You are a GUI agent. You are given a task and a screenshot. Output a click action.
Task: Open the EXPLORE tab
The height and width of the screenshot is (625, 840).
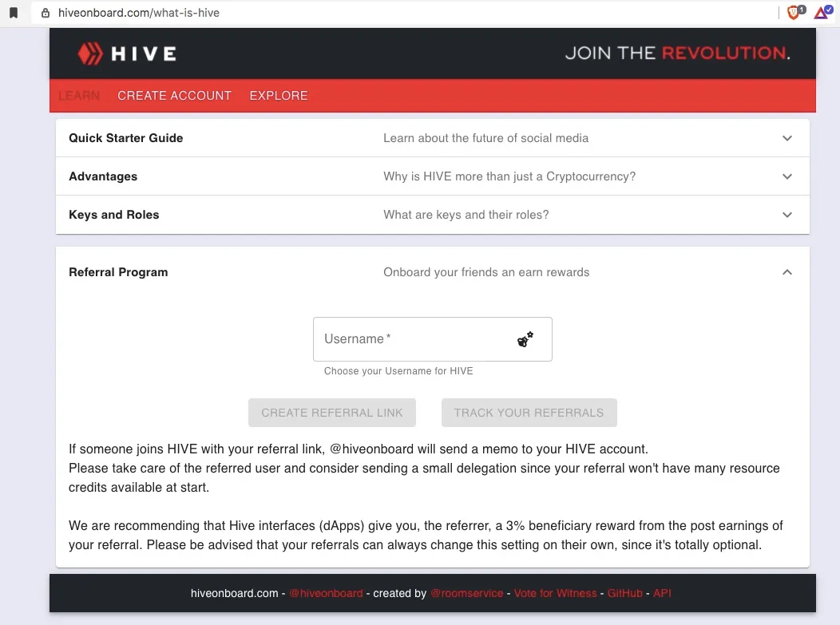(279, 95)
